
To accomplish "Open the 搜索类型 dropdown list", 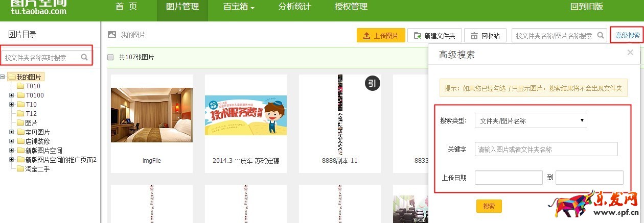I will [x=531, y=121].
